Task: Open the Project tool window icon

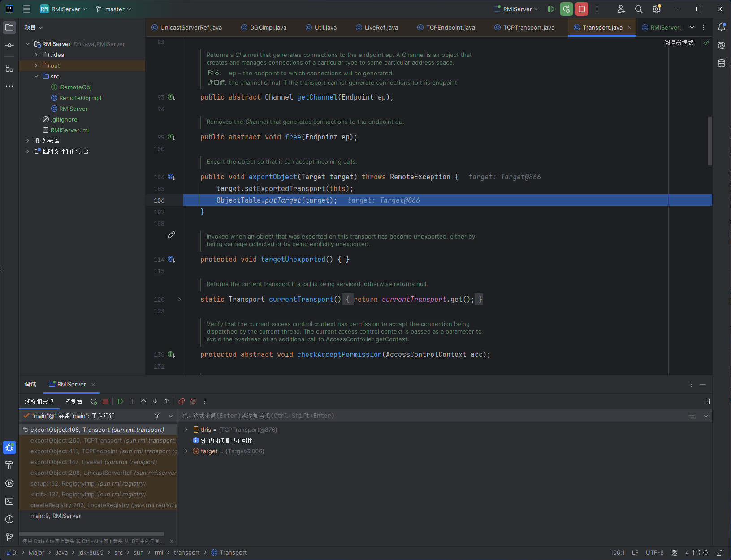Action: coord(9,27)
